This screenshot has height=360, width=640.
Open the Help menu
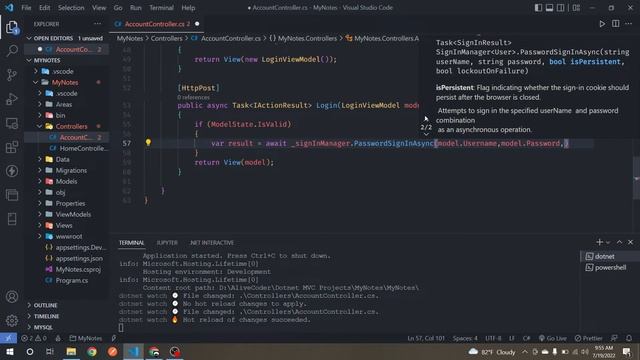point(188,8)
